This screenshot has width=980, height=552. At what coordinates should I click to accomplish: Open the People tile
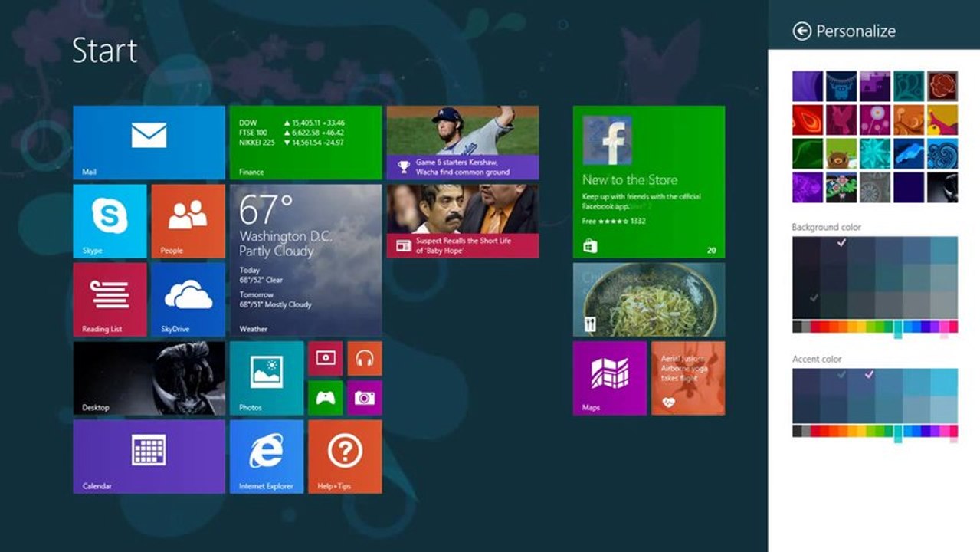(x=188, y=221)
